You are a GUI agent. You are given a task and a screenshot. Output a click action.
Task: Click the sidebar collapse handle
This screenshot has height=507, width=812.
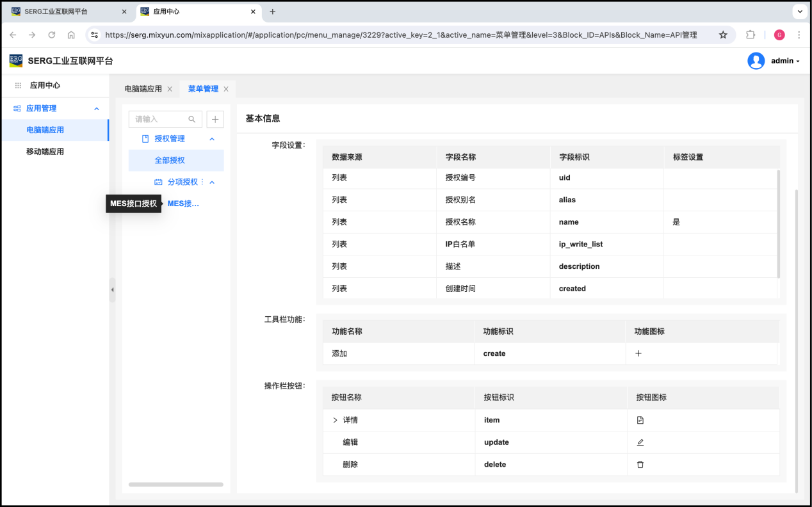(112, 289)
